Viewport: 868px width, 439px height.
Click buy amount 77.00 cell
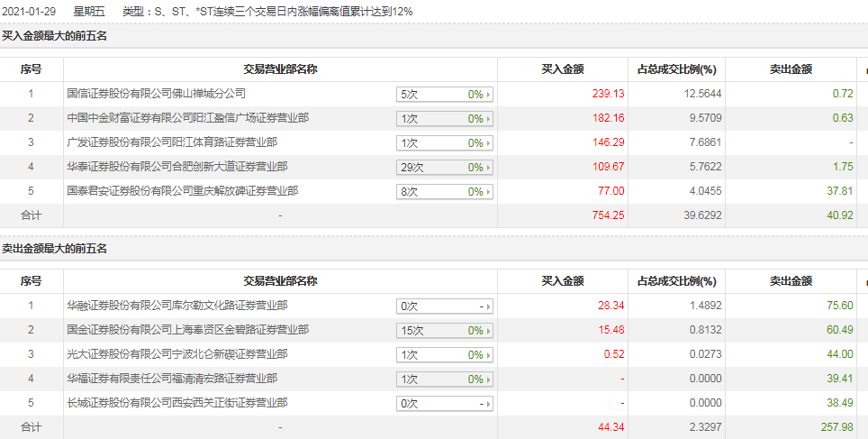pos(610,191)
